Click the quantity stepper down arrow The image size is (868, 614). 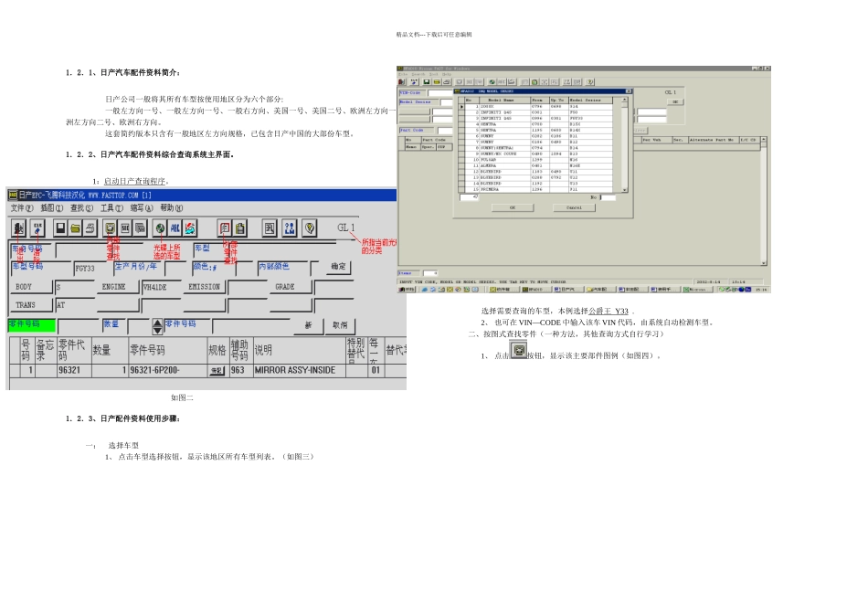(157, 331)
